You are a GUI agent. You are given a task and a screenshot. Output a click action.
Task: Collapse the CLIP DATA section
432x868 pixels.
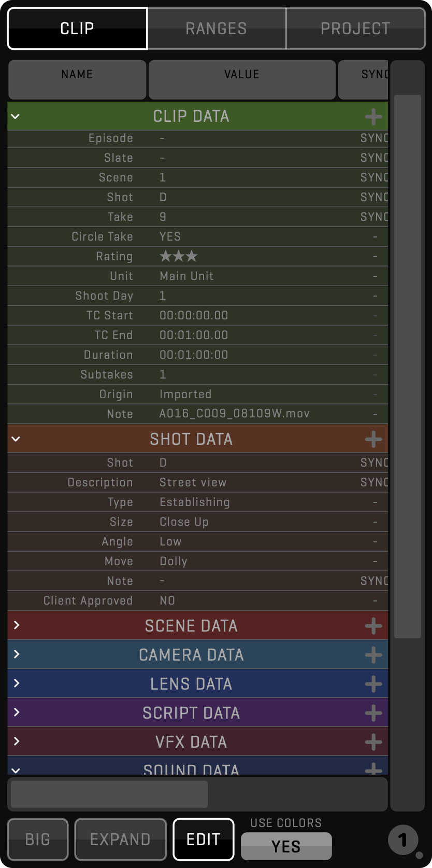[x=16, y=117]
